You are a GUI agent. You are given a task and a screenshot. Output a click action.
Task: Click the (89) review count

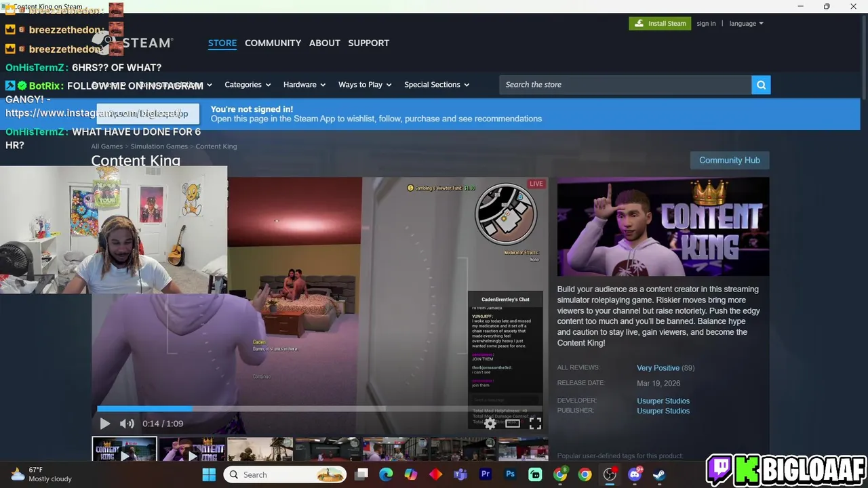688,367
